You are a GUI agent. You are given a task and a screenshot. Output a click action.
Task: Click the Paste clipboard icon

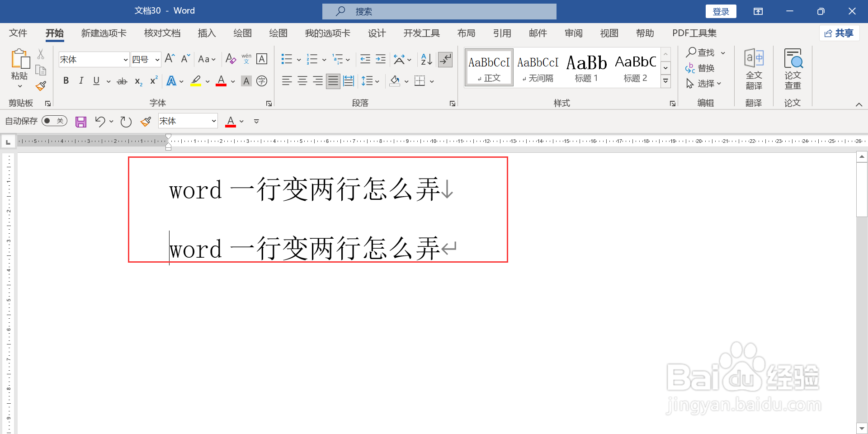click(20, 59)
